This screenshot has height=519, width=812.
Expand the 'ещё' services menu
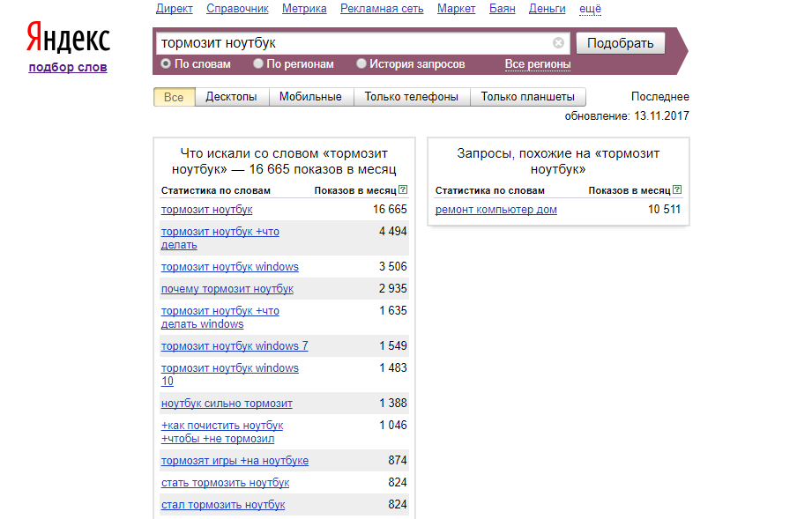click(590, 9)
